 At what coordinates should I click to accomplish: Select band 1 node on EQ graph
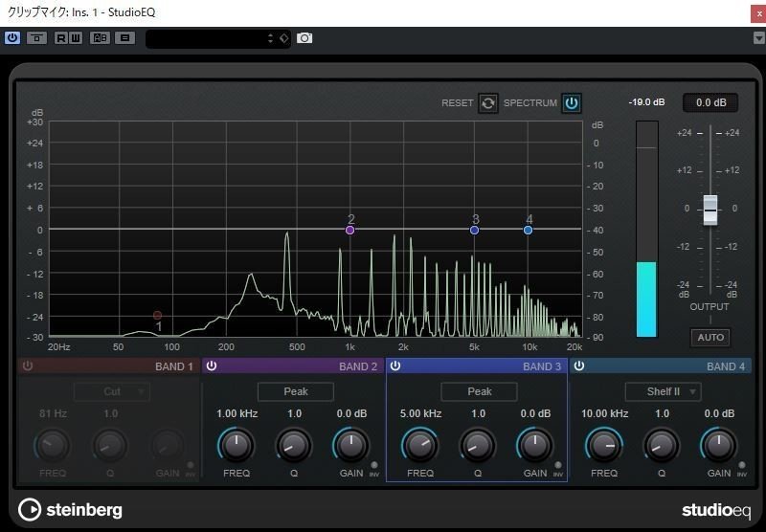[x=157, y=316]
